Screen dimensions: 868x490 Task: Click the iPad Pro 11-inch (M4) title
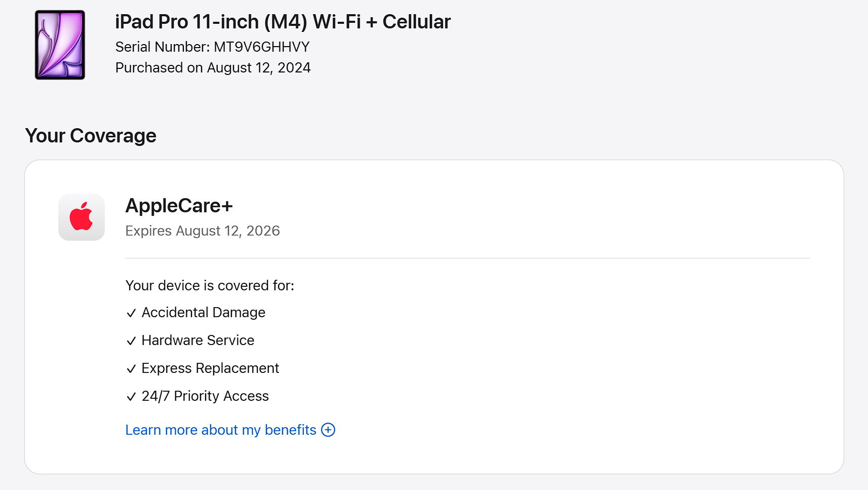(283, 22)
